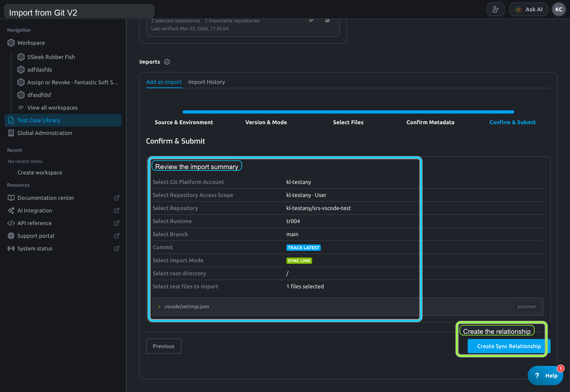
Task: Click the filter sliders icon in repositories card
Action: coord(327,21)
